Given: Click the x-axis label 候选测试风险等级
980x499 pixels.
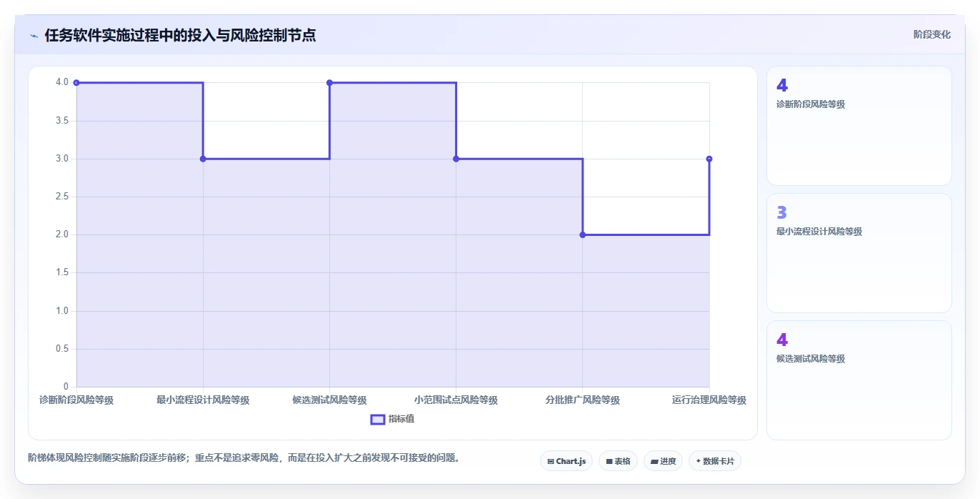Looking at the screenshot, I should pos(329,400).
